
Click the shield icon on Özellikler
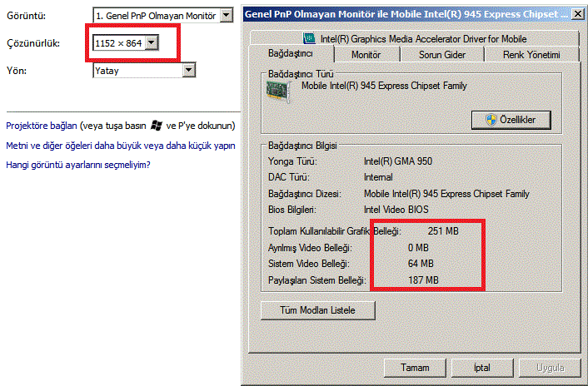(x=491, y=120)
